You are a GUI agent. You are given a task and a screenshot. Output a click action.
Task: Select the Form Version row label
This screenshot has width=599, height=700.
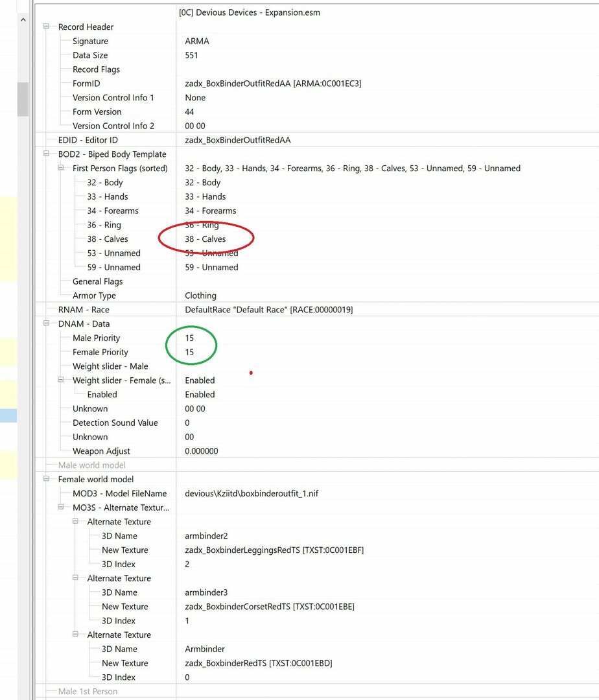(97, 111)
